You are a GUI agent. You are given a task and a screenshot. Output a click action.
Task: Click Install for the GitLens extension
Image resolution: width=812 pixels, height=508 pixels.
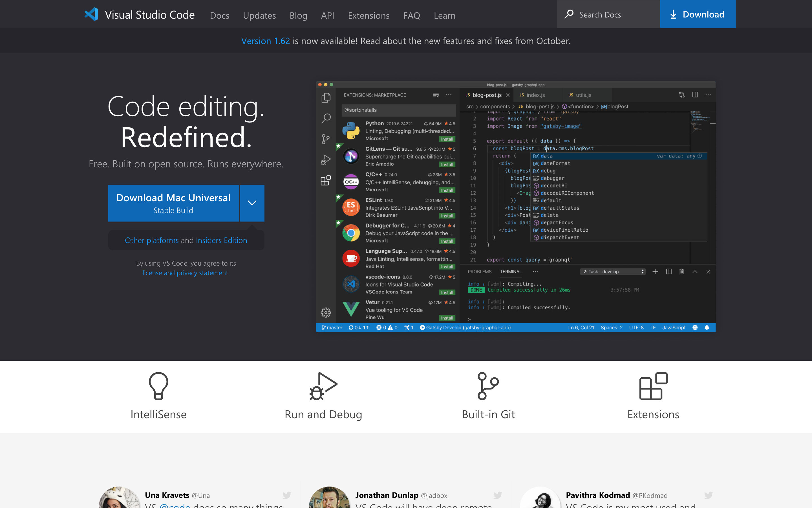[447, 165]
